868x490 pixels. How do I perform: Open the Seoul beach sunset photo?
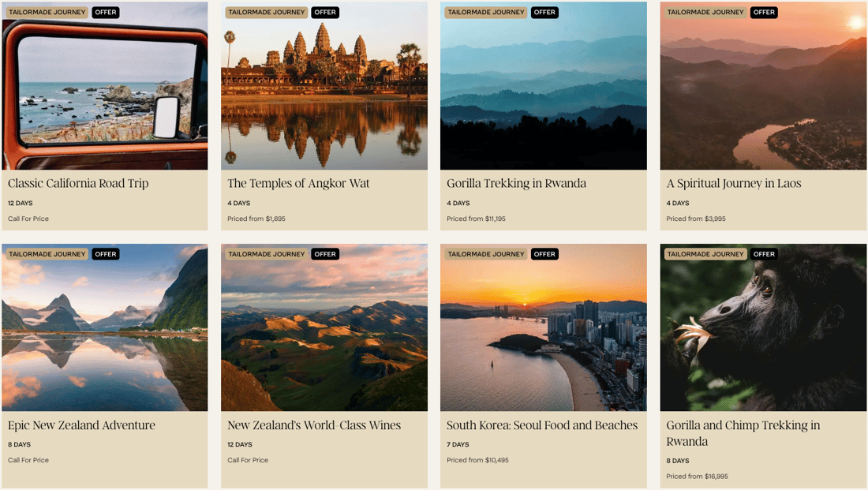click(x=544, y=327)
